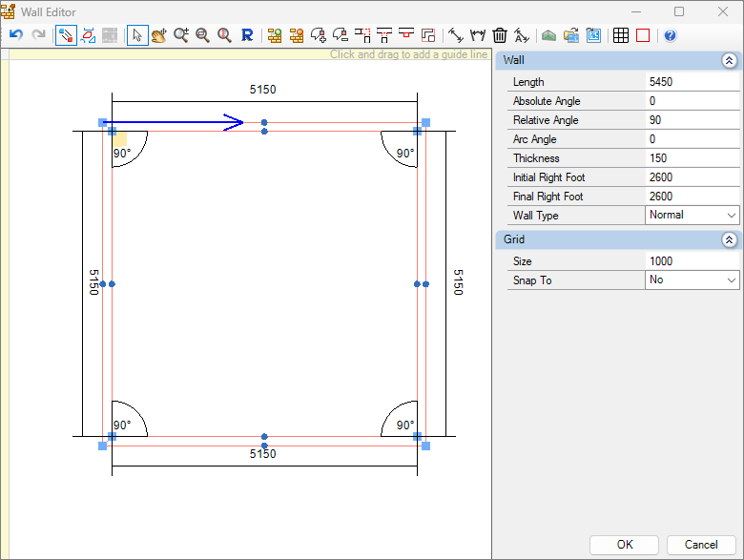
Task: Select the draw wall points tool
Action: pos(66,35)
